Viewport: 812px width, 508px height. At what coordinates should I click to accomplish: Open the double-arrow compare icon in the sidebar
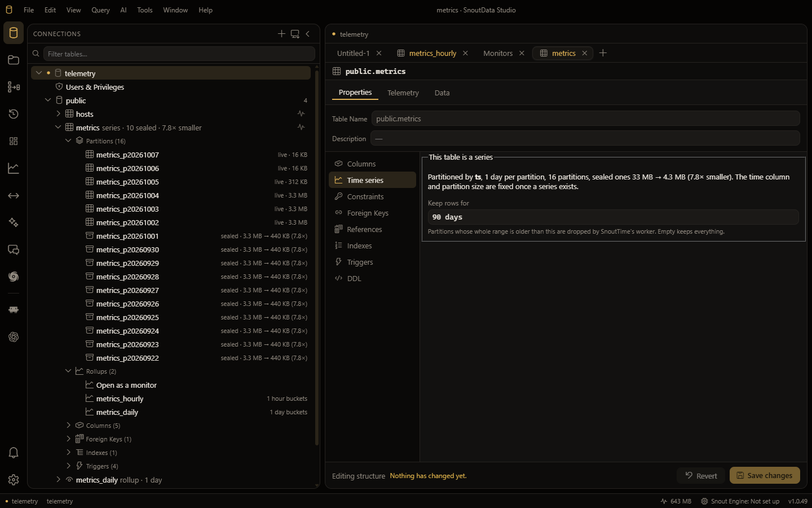tap(14, 195)
